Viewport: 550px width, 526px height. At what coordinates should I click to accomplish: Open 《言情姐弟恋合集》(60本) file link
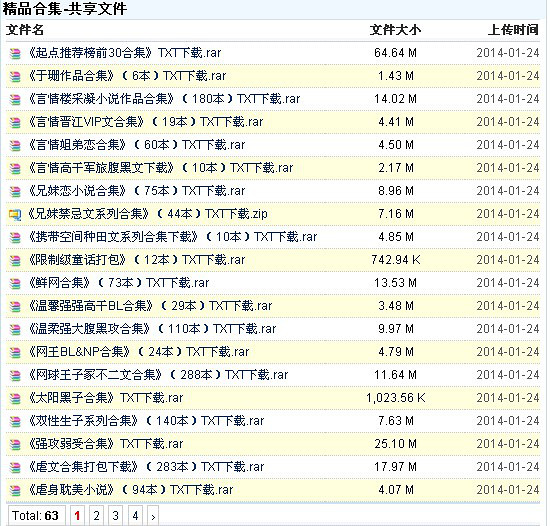point(137,145)
